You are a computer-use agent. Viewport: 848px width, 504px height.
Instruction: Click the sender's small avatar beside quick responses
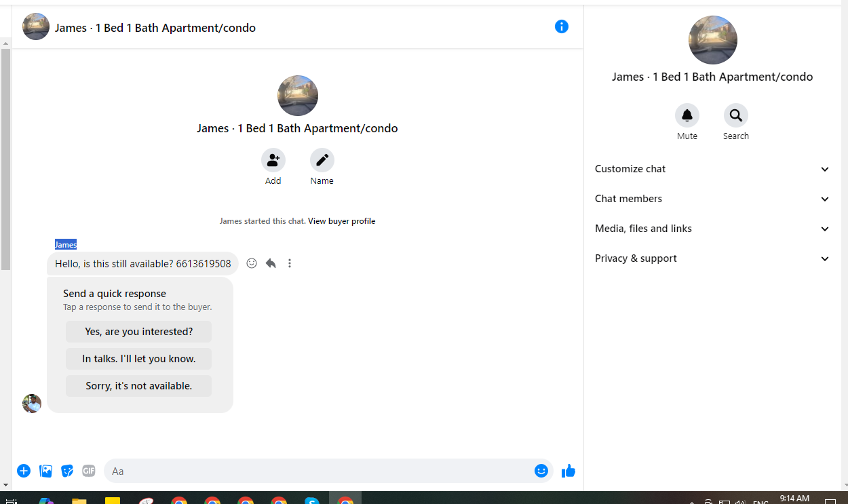click(x=32, y=404)
